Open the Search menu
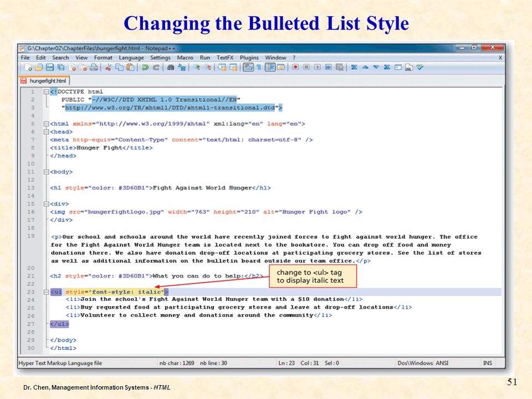532x399 pixels. (60, 58)
